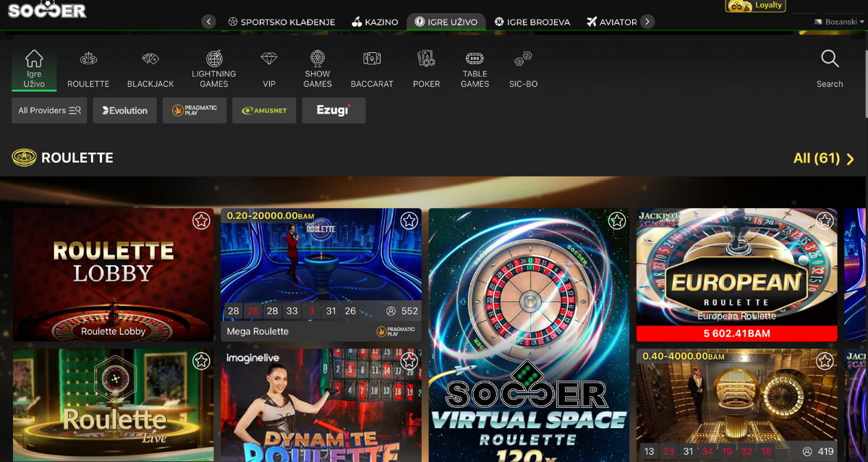The width and height of the screenshot is (868, 462).
Task: Open All Providers filter
Action: (x=49, y=111)
